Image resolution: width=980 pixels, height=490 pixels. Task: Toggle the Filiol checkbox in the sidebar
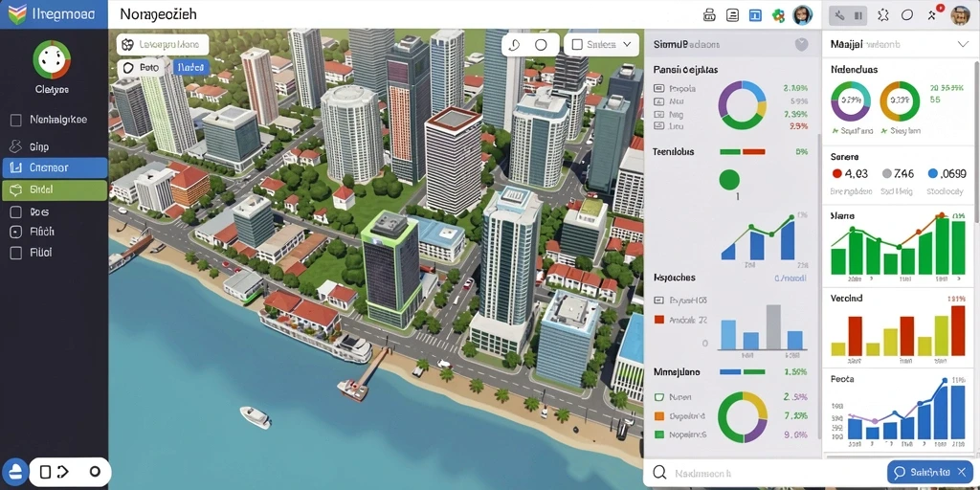(x=16, y=253)
